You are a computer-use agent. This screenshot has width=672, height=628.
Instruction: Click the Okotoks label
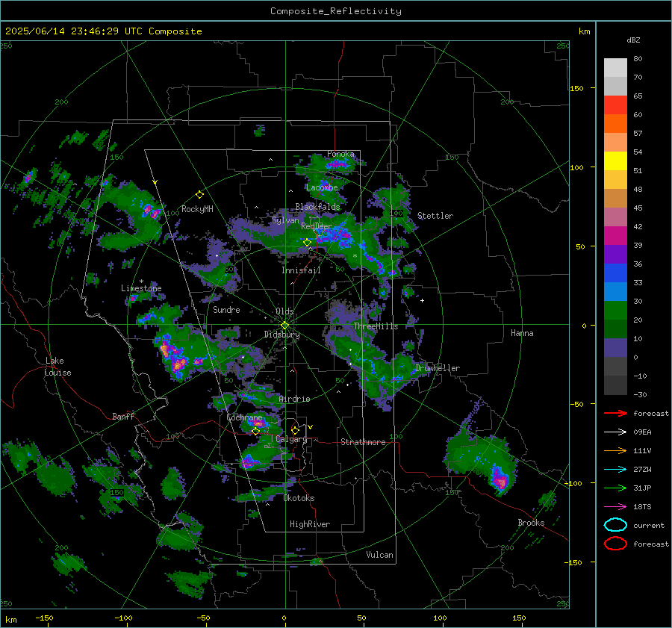click(x=299, y=498)
